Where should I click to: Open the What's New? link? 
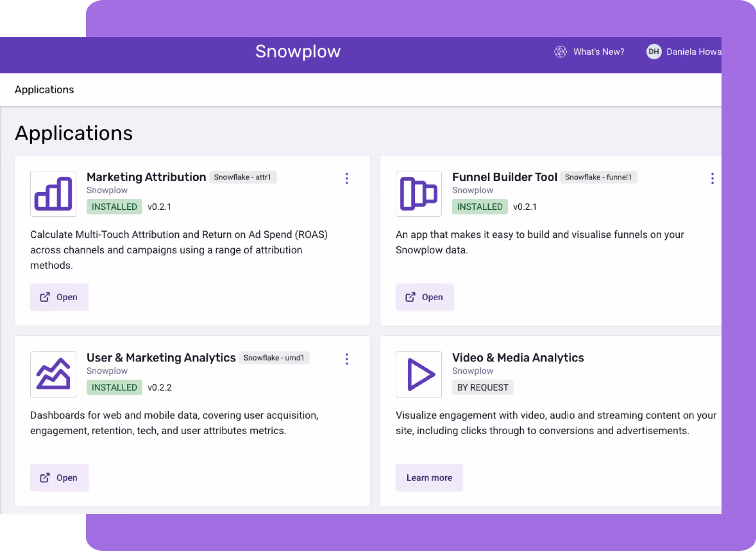pyautogui.click(x=599, y=52)
